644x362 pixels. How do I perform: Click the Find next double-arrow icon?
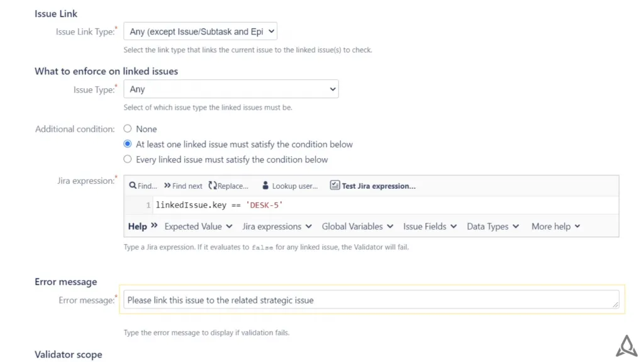click(x=167, y=186)
